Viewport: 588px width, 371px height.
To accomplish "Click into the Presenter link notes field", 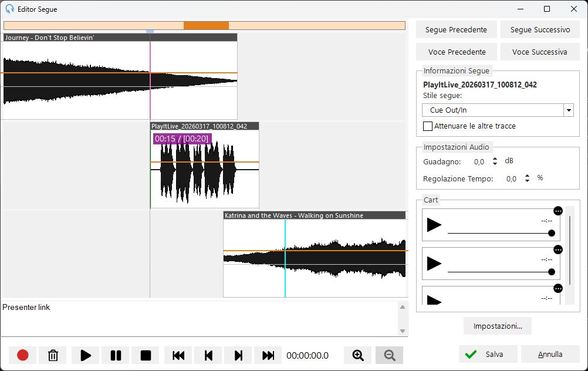I will (x=199, y=319).
